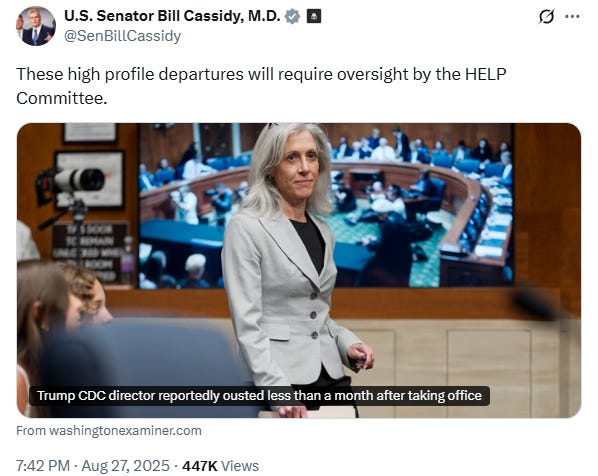Click the large hearing-room screen in the photo

click(326, 205)
